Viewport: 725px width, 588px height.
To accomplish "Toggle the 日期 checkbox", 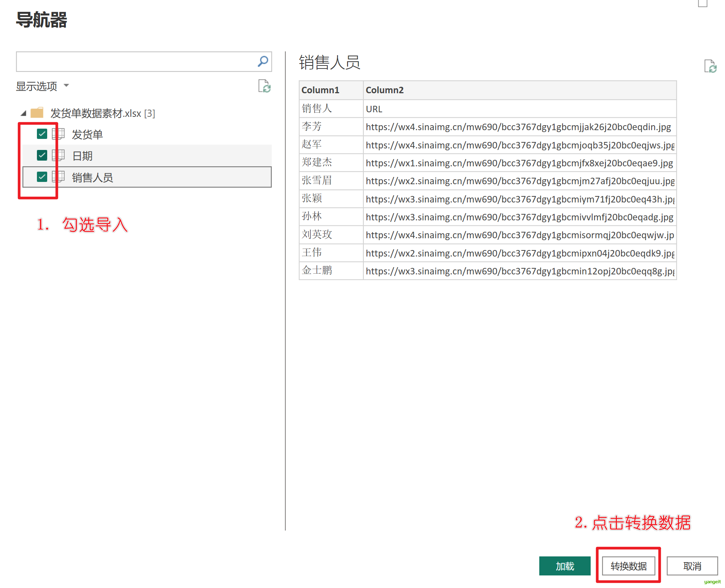I will [42, 155].
